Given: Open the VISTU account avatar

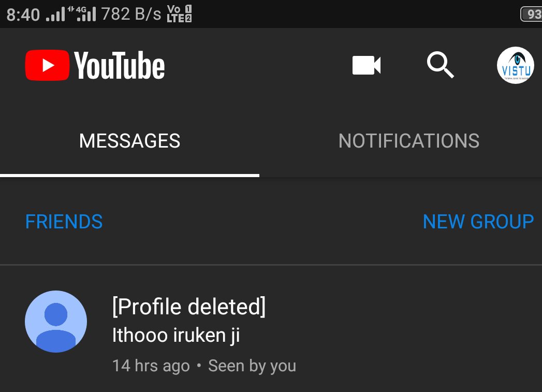Looking at the screenshot, I should click(x=516, y=65).
